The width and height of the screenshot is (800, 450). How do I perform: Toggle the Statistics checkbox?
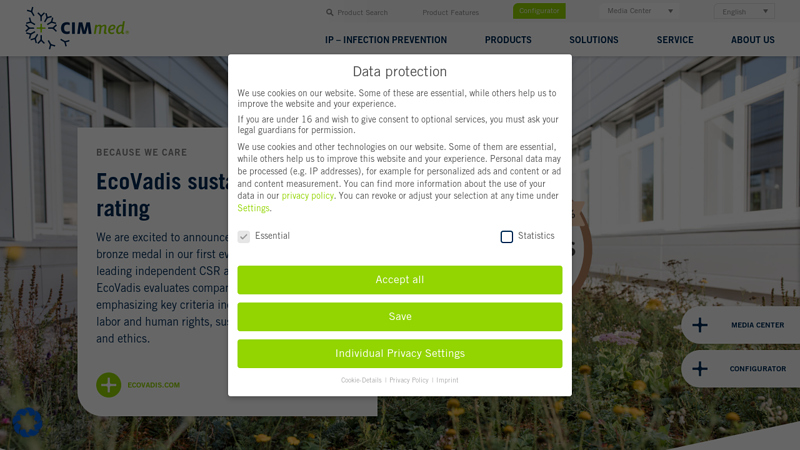[507, 237]
